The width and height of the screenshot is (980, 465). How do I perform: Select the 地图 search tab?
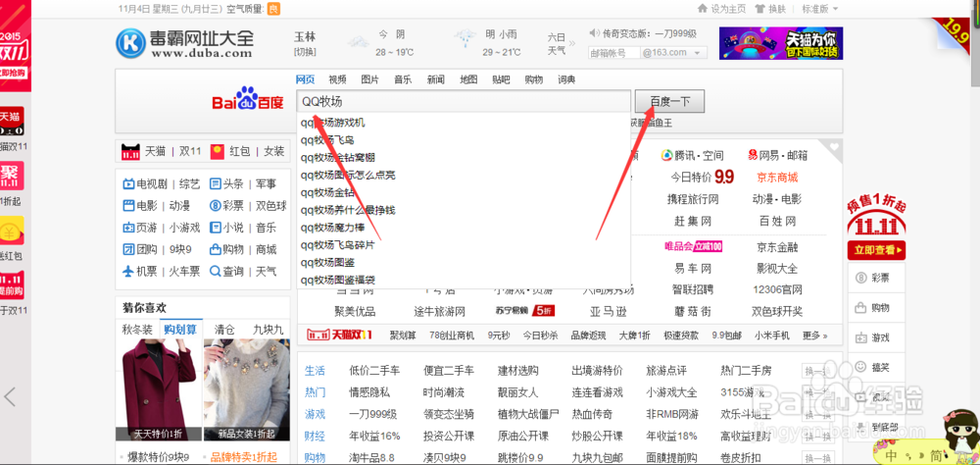(468, 79)
